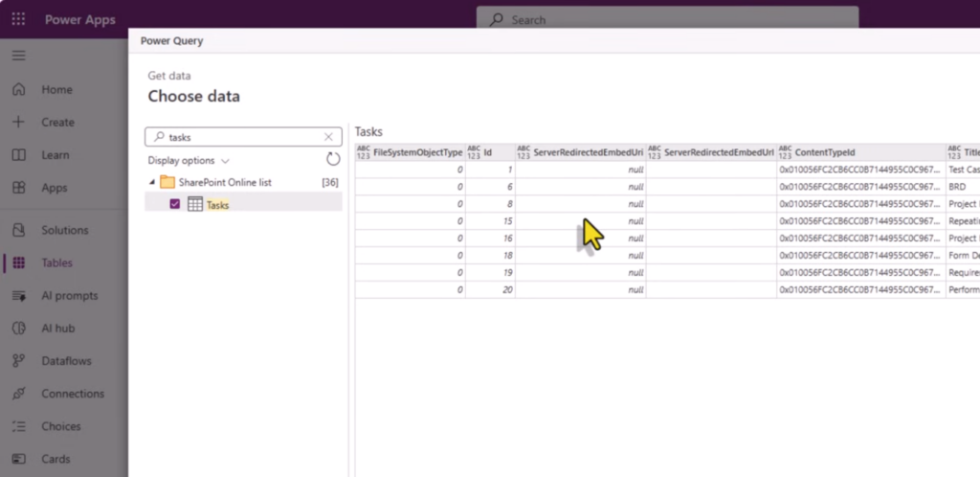The width and height of the screenshot is (980, 477).
Task: Click the Apps grid icon
Action: [19, 188]
